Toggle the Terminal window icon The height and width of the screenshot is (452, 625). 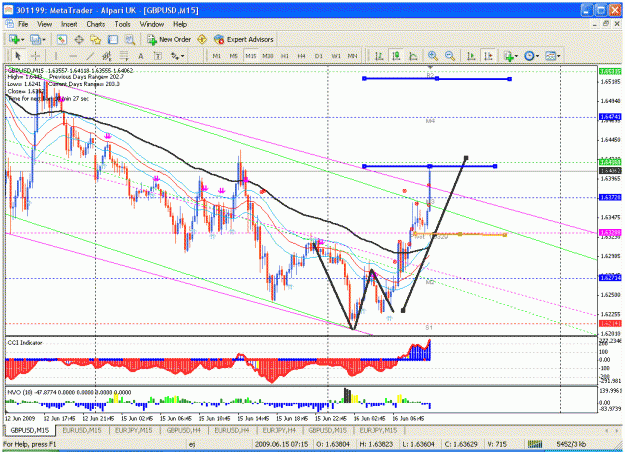click(113, 39)
